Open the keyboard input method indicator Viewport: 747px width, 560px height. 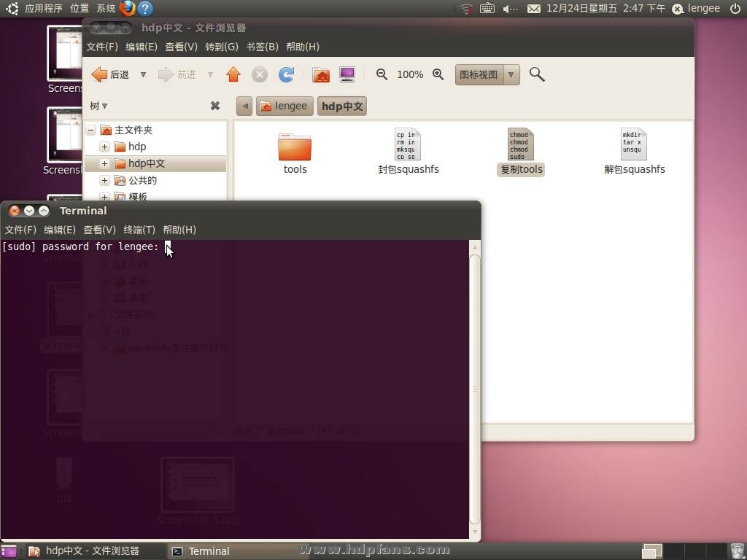coord(487,8)
